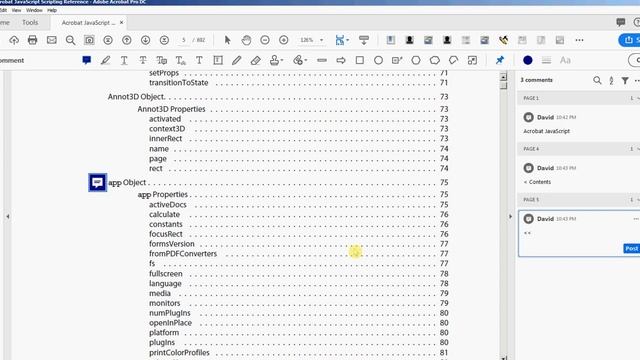Select the Polygon shape tool
The height and width of the screenshot is (360, 640).
pos(416,60)
